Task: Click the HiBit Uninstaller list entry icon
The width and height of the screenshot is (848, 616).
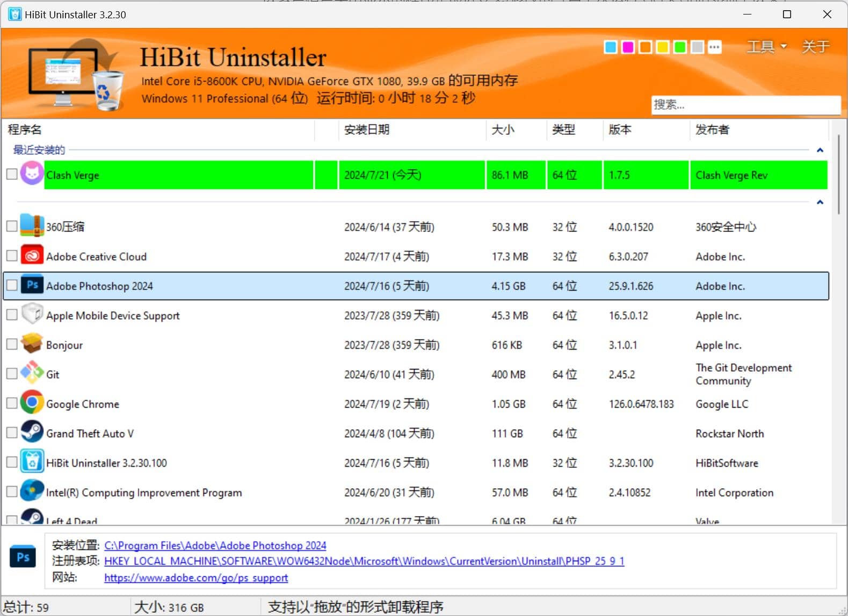Action: click(x=32, y=462)
